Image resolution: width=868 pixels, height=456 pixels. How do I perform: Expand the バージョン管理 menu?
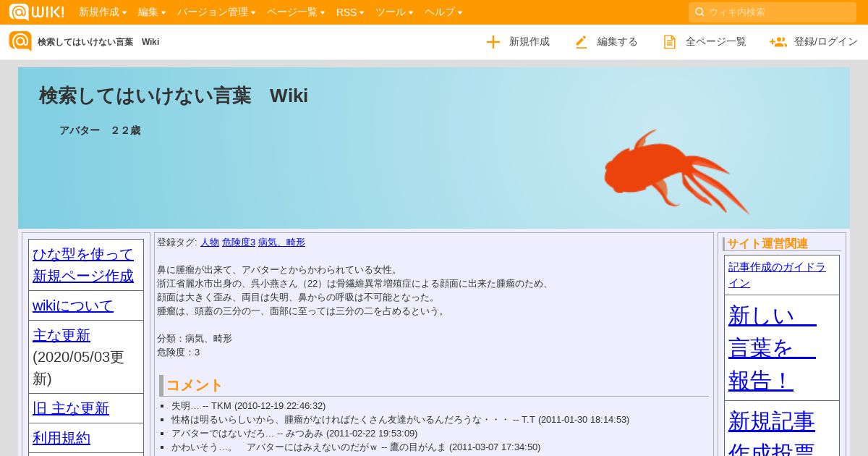[216, 12]
